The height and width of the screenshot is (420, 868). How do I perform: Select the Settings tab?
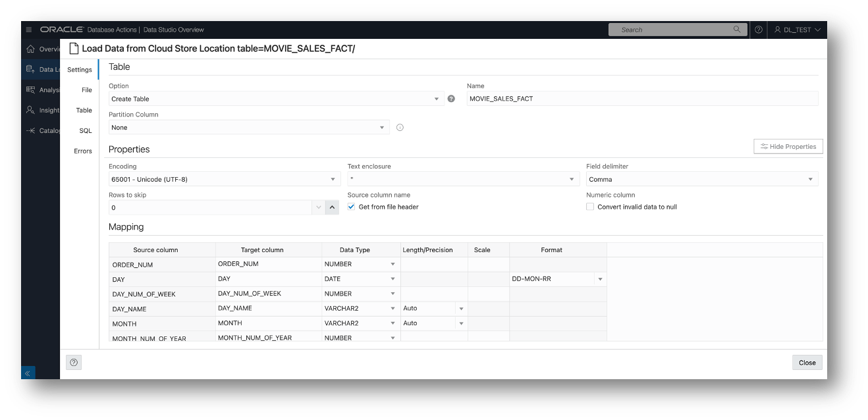(80, 70)
